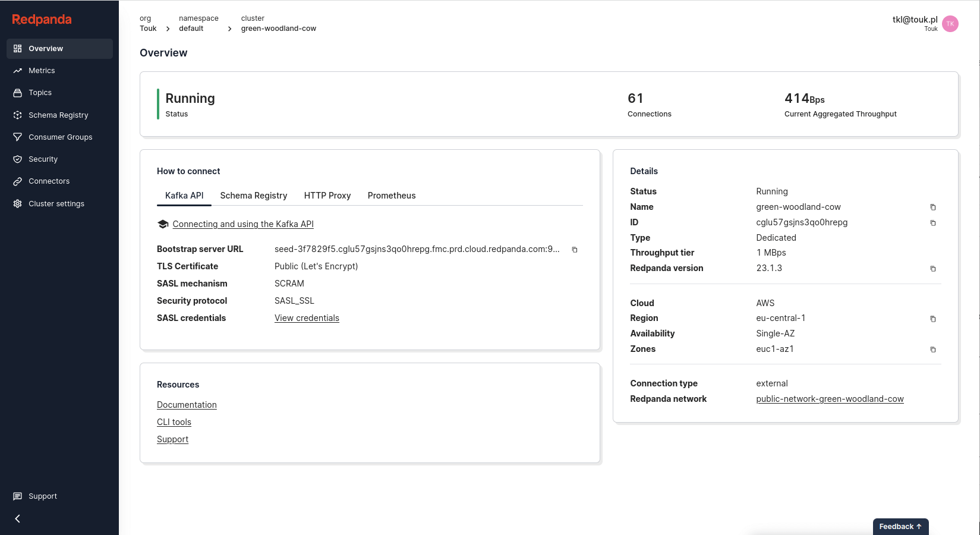
Task: Go to Topics menu item label
Action: (40, 93)
